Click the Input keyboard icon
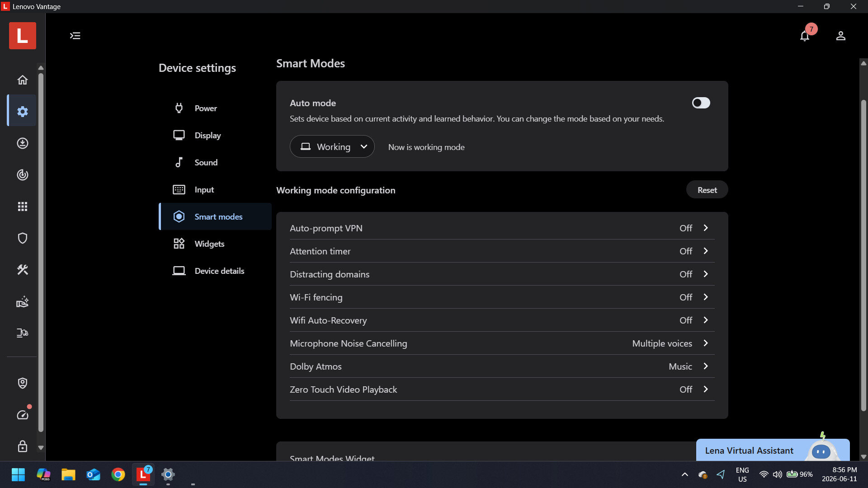The height and width of the screenshot is (488, 868). pos(179,189)
